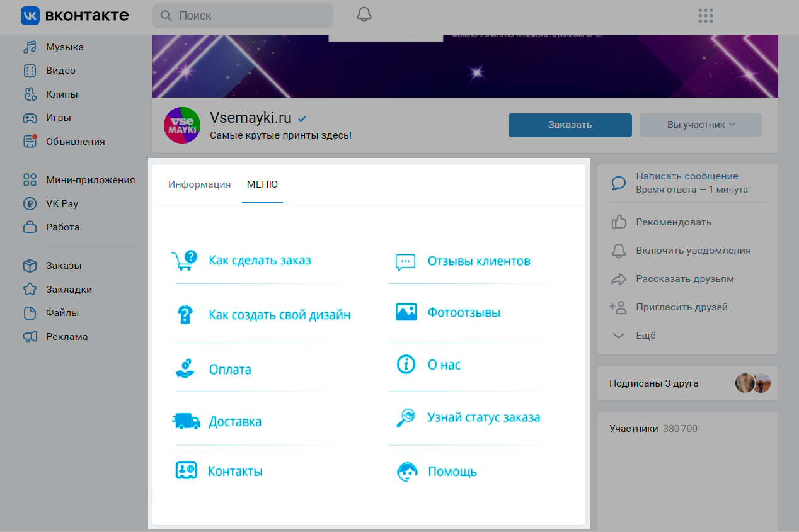Click the hand with coins icon for Оплата

click(185, 368)
